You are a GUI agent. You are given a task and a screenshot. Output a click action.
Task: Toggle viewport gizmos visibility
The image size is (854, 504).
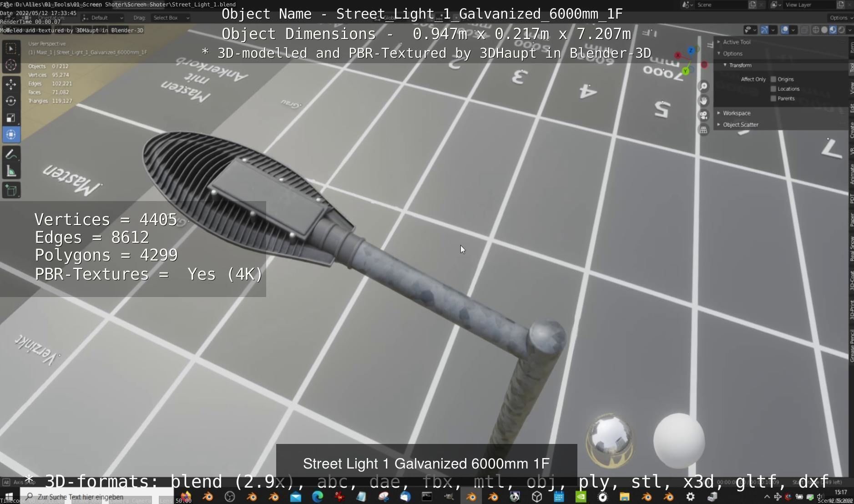pos(764,30)
